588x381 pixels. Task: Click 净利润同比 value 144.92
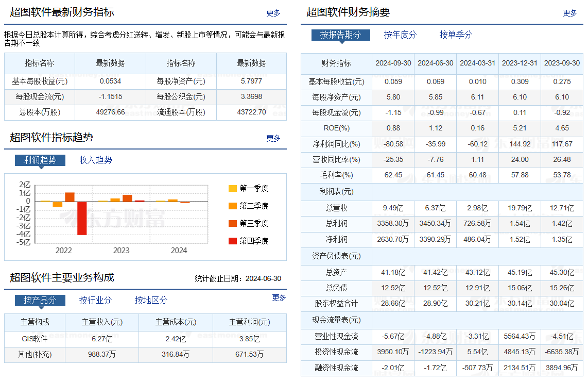(520, 144)
